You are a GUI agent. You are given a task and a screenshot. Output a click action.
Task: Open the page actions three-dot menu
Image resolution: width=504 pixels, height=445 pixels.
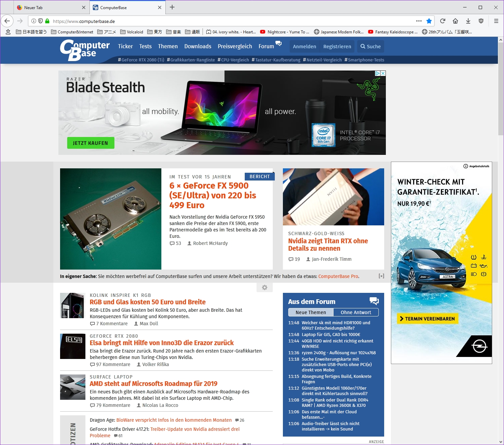(419, 21)
